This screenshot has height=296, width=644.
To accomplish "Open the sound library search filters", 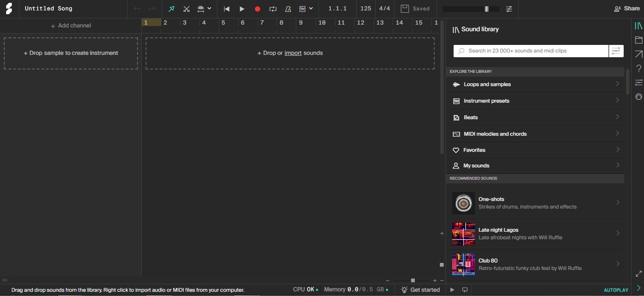I will point(616,51).
